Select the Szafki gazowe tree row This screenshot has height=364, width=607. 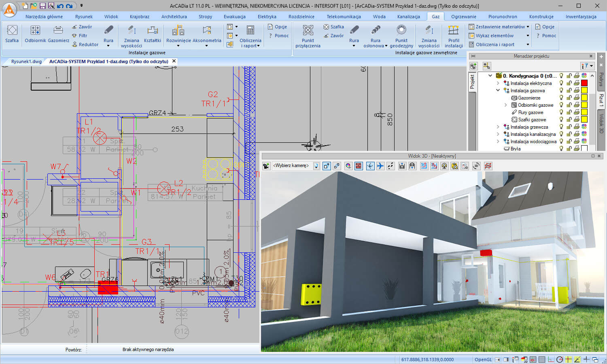click(532, 119)
